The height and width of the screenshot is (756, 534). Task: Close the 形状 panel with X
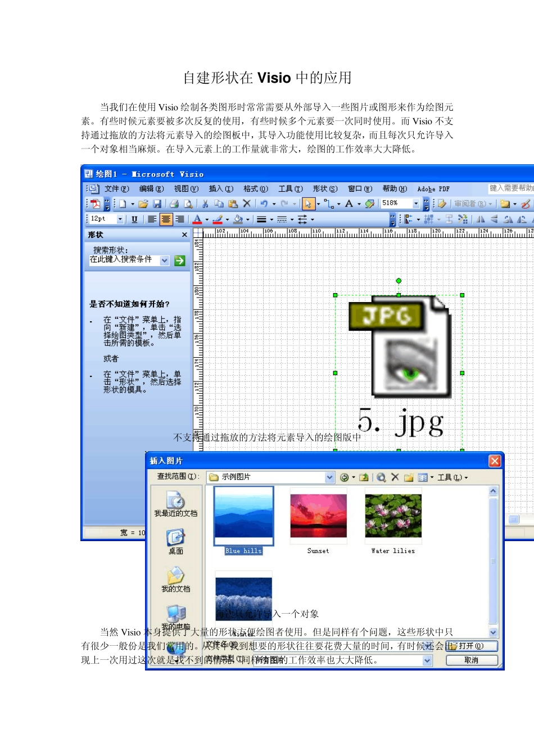[184, 235]
